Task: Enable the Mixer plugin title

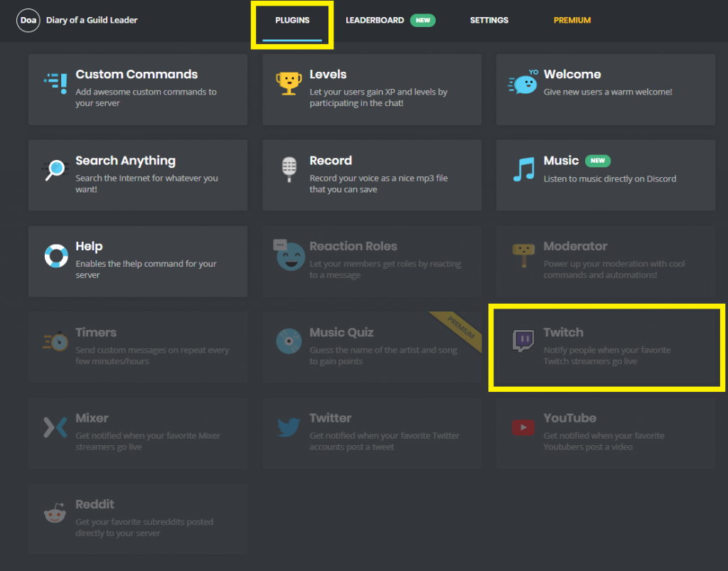Action: 92,418
